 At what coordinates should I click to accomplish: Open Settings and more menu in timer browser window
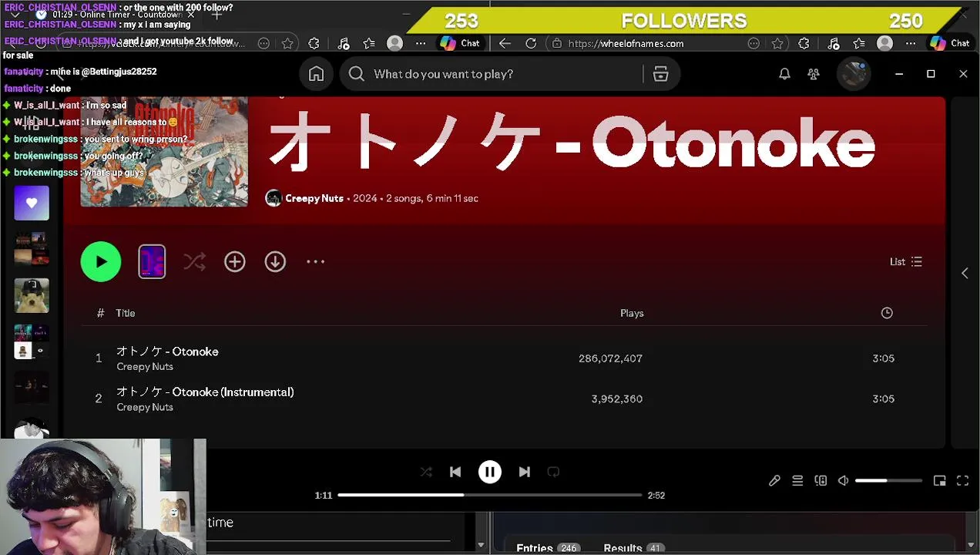421,44
